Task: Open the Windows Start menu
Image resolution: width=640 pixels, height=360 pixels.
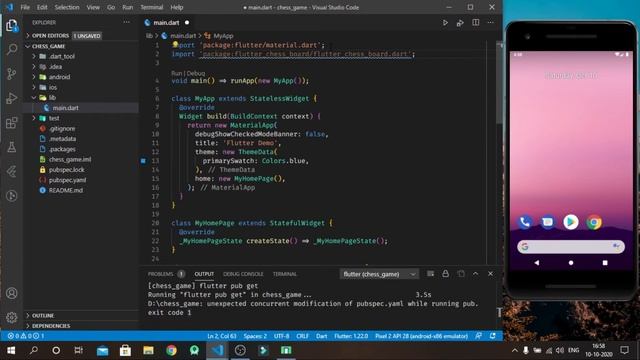Action: [11, 350]
